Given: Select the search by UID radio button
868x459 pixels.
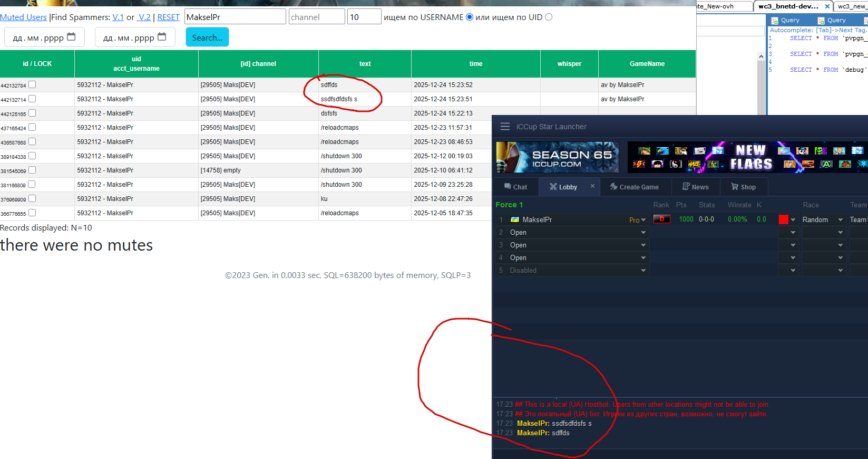Looking at the screenshot, I should [549, 17].
